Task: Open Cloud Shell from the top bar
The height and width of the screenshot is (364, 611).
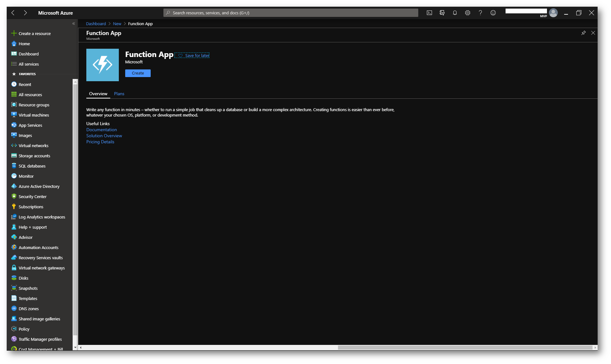Action: coord(429,13)
